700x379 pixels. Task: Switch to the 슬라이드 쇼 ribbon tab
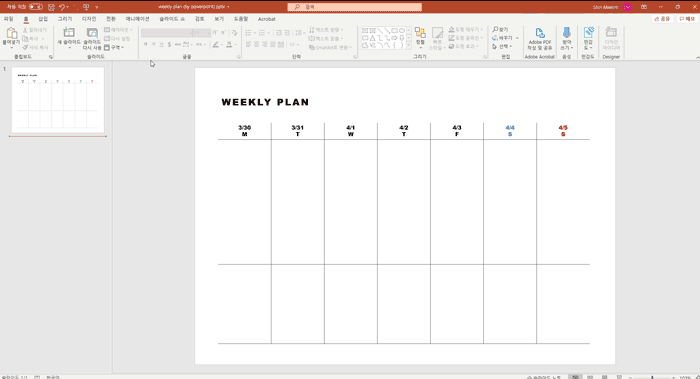coord(172,19)
